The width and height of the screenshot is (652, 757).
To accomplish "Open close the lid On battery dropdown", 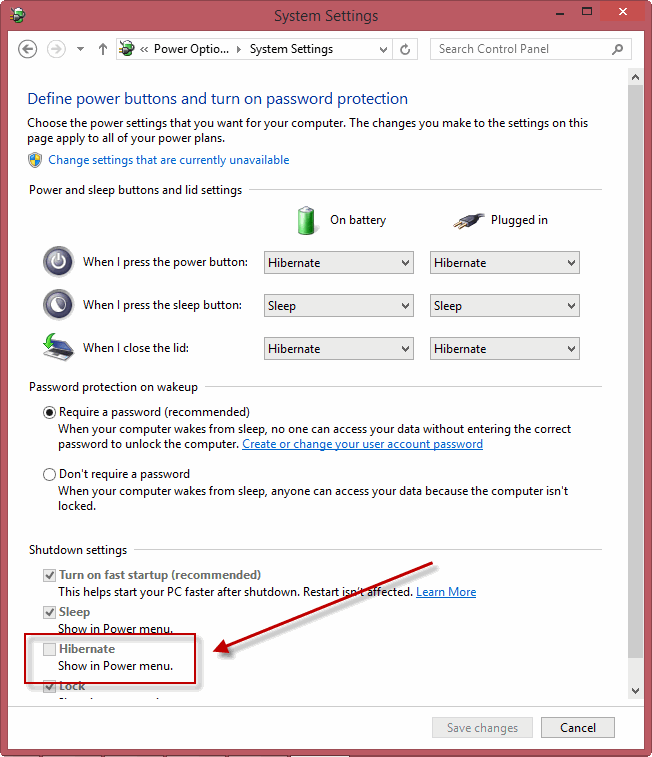I will coord(338,349).
